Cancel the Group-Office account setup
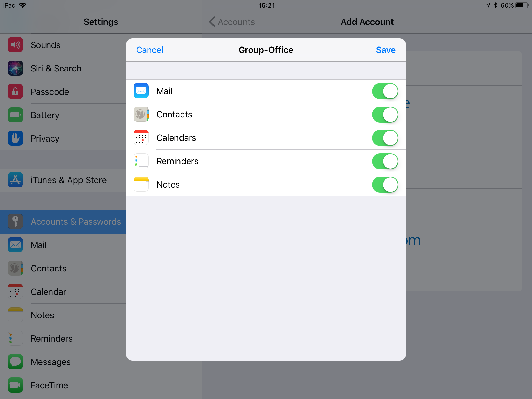This screenshot has width=532, height=399. pyautogui.click(x=150, y=50)
